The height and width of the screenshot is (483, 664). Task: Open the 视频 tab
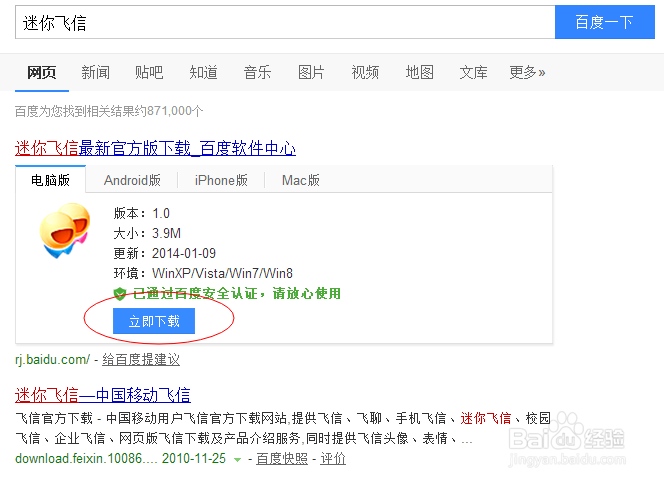tap(365, 72)
